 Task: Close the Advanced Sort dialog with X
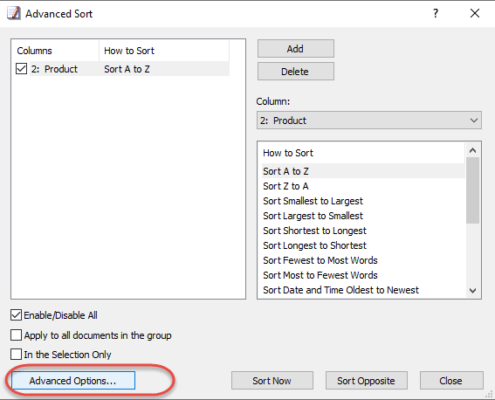pos(475,13)
